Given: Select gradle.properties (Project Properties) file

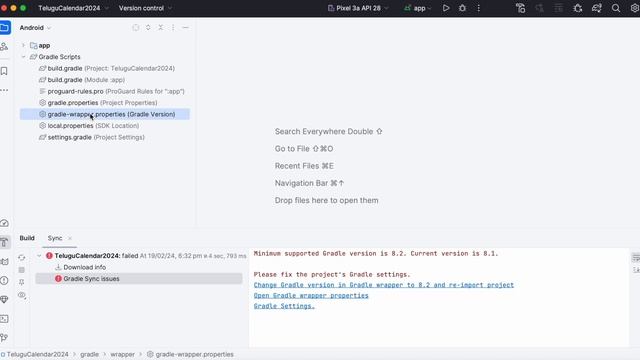Looking at the screenshot, I should click(98, 102).
